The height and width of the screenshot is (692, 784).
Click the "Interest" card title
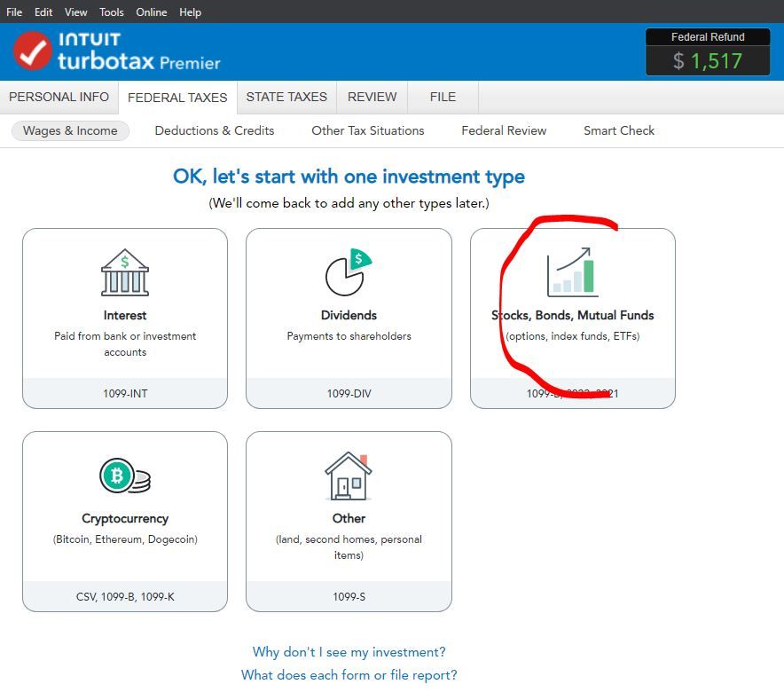(125, 315)
